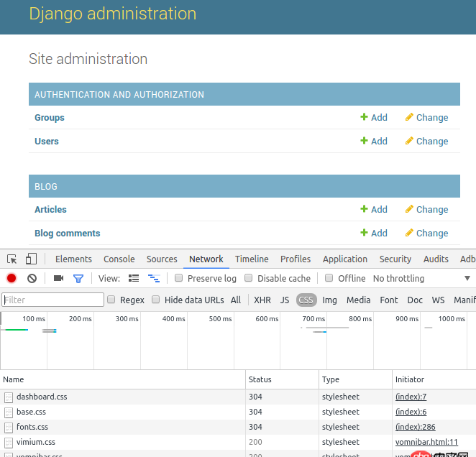Click the Django administration title
Screen dimensions: 476x457
pos(113,14)
